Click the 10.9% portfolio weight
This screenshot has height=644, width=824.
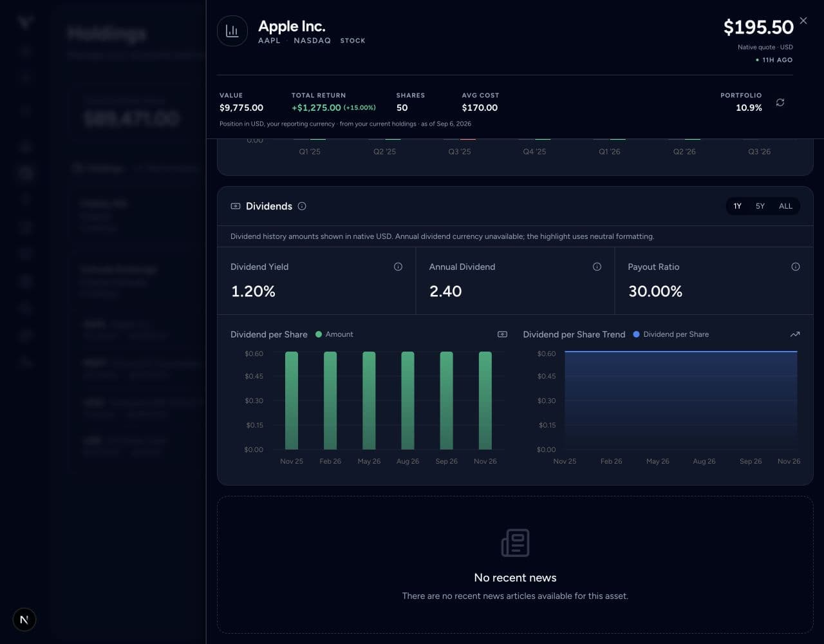(749, 108)
